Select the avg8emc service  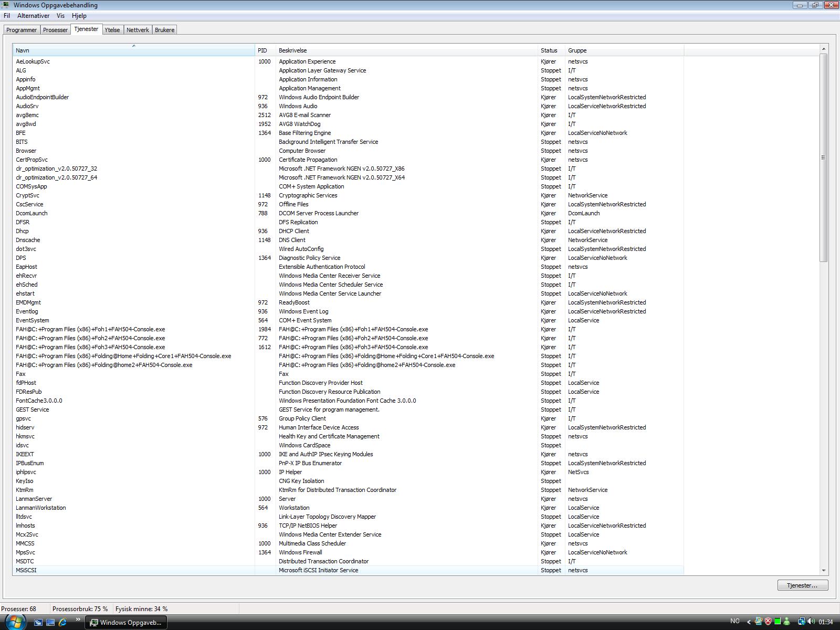[x=27, y=115]
